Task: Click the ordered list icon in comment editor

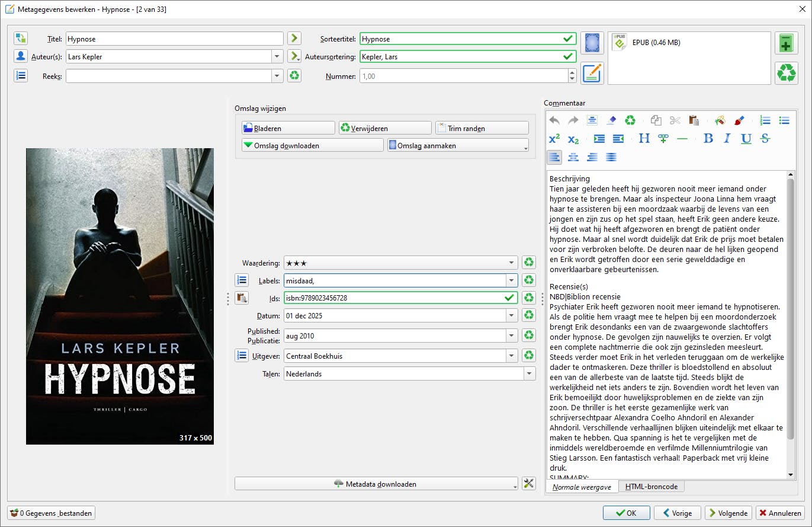Action: coord(765,120)
